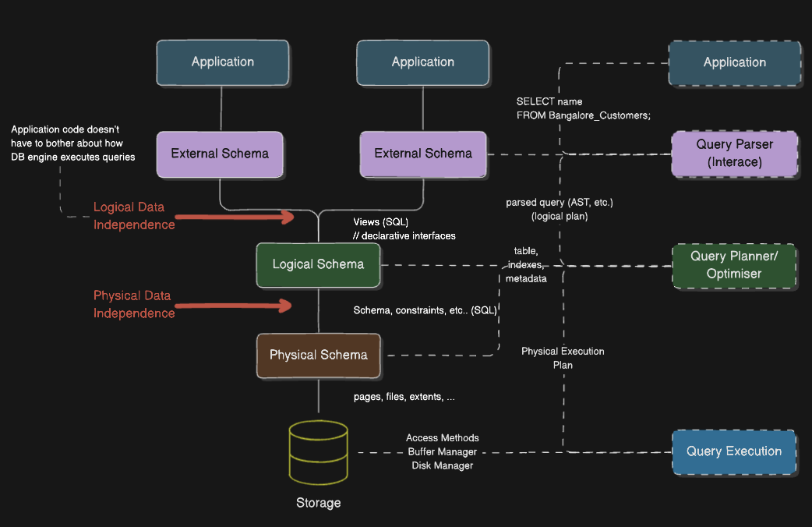Click 'Access Methods' text
This screenshot has height=527, width=812.
pyautogui.click(x=443, y=438)
